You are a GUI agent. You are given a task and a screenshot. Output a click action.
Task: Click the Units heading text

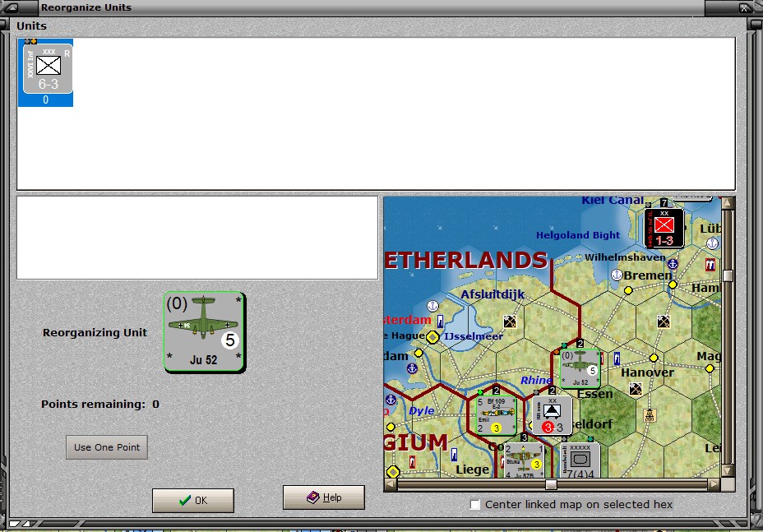pos(31,25)
